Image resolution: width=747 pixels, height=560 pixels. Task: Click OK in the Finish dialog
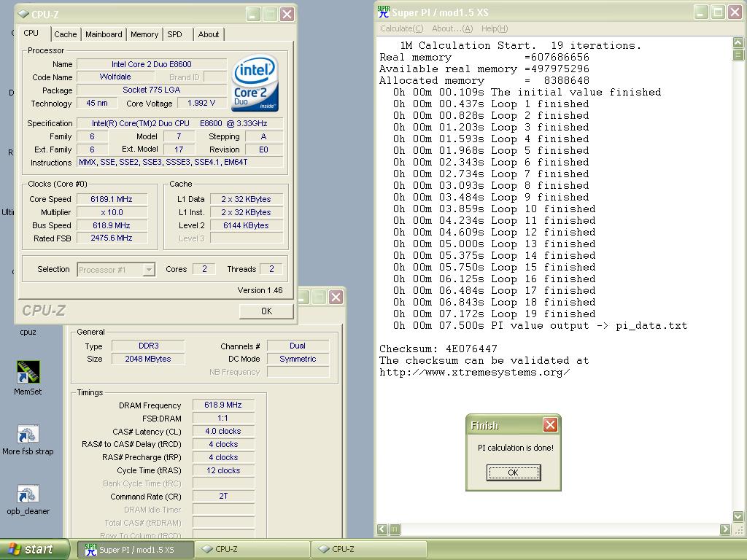(513, 472)
